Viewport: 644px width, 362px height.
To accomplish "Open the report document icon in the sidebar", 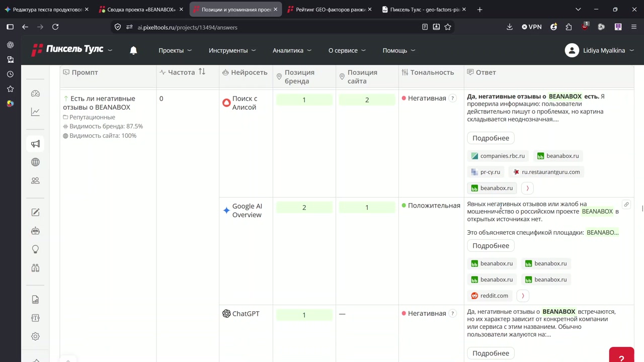I will pos(35,300).
